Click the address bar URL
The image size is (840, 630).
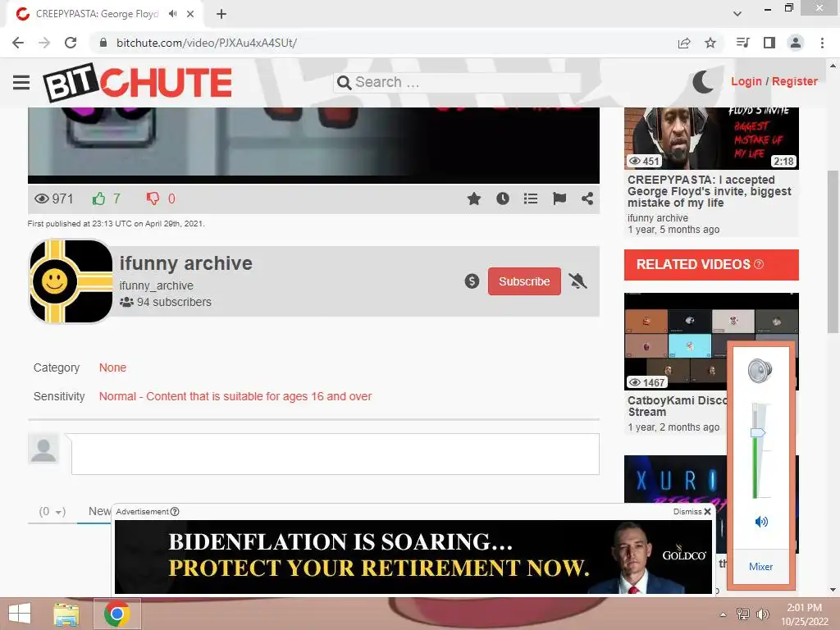tap(207, 43)
